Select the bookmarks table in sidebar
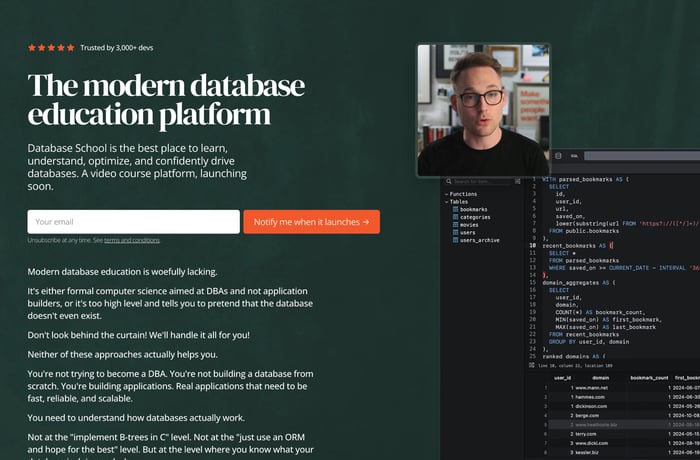The image size is (700, 460). [470, 209]
